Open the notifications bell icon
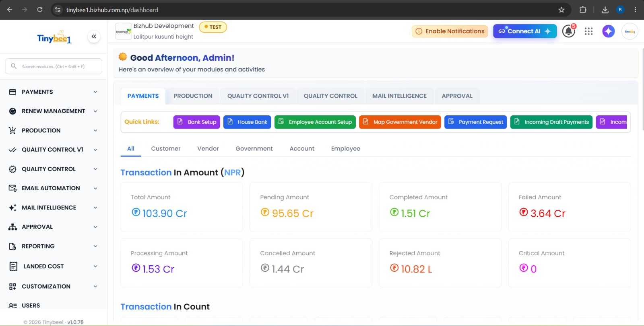The height and width of the screenshot is (326, 644). point(569,31)
